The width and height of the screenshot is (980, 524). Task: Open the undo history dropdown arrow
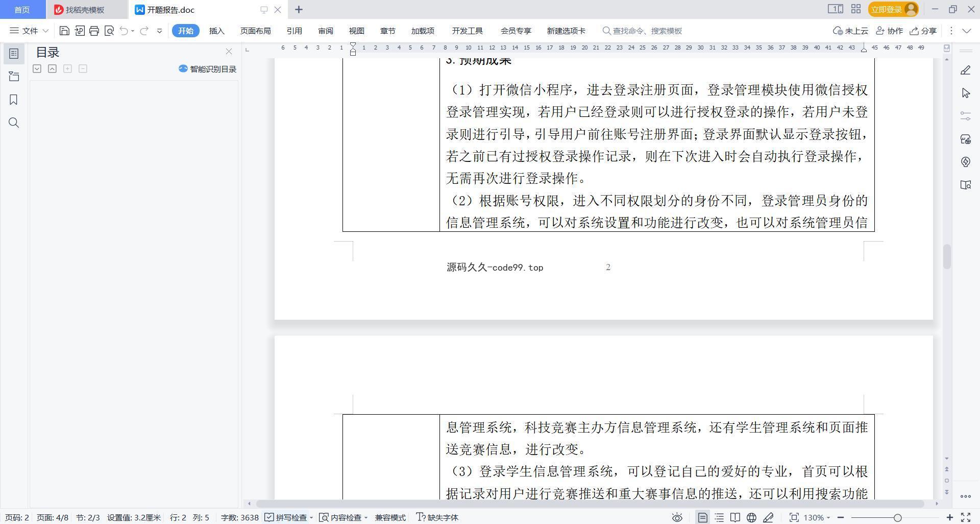point(133,31)
